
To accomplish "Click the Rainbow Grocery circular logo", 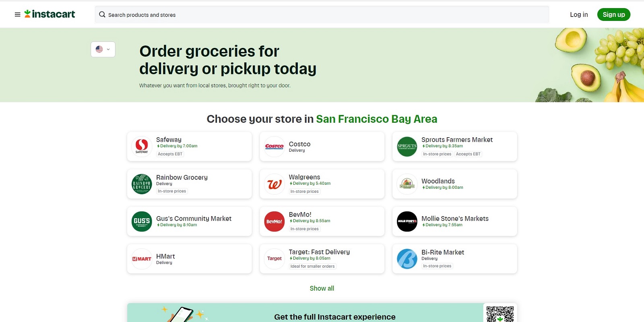I will pyautogui.click(x=141, y=184).
